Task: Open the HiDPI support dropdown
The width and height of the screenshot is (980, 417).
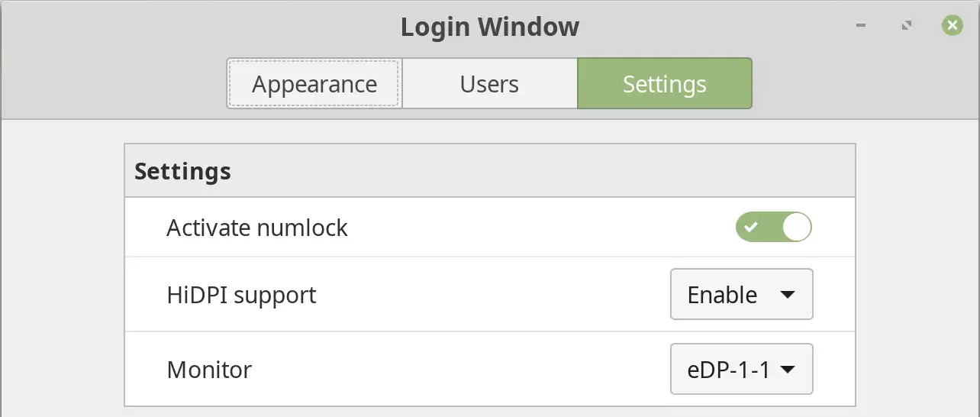Action: pyautogui.click(x=741, y=294)
